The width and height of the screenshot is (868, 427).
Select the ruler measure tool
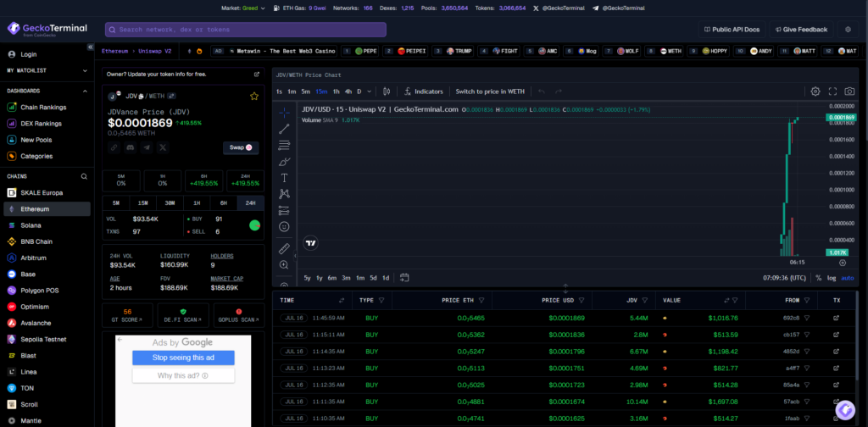[x=284, y=248]
